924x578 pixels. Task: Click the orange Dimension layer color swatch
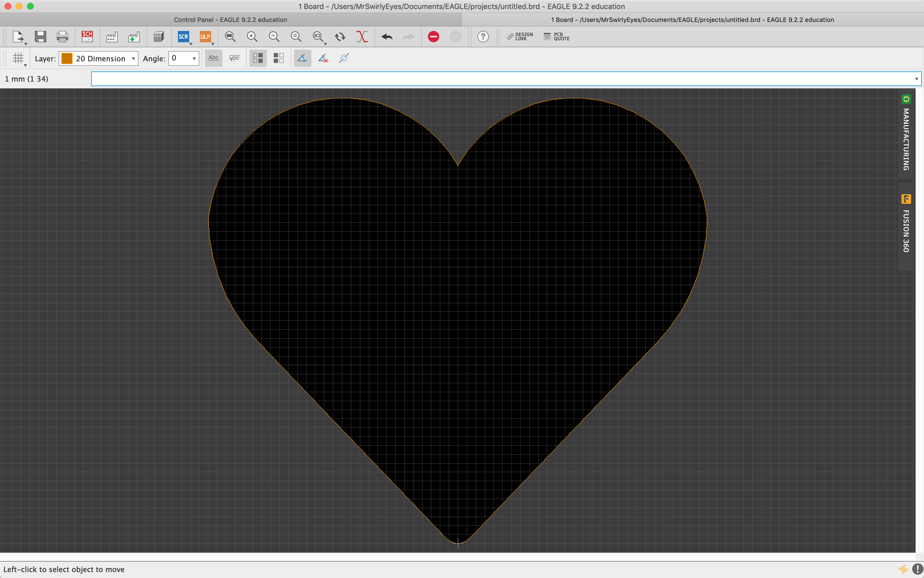(67, 59)
